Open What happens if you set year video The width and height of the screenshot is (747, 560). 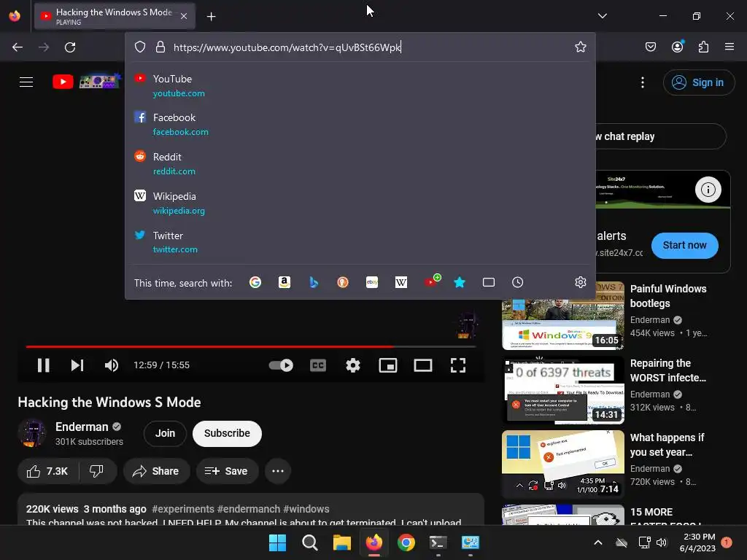coord(563,464)
